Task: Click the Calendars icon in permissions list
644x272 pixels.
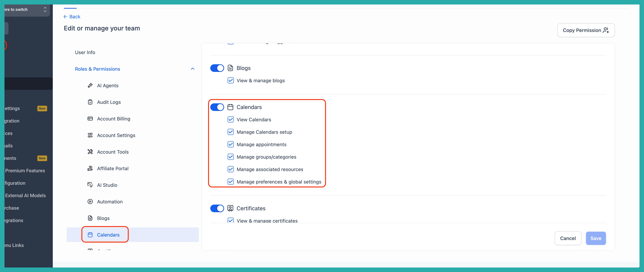Action: pos(90,235)
